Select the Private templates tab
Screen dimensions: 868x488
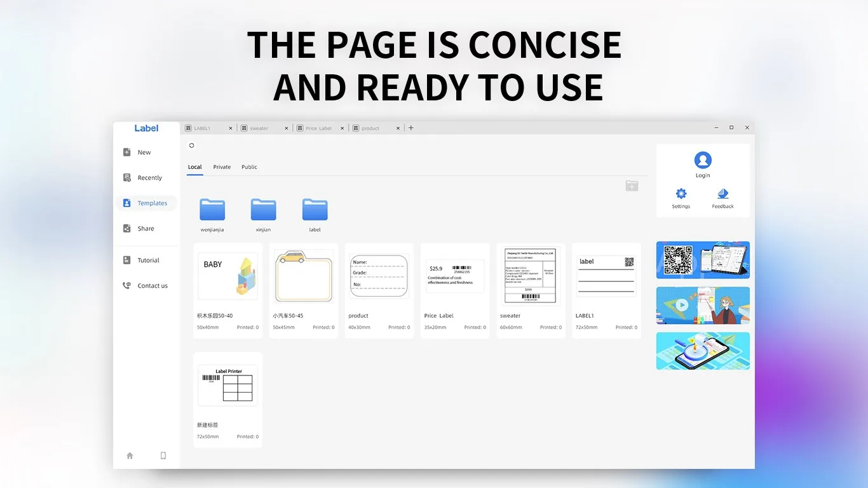coord(222,167)
